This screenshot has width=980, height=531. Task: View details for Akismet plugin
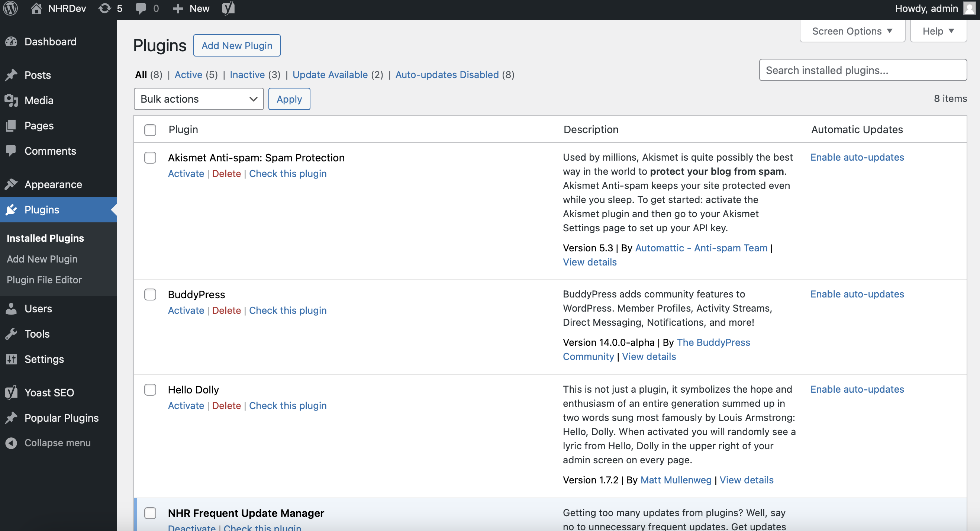coord(590,262)
